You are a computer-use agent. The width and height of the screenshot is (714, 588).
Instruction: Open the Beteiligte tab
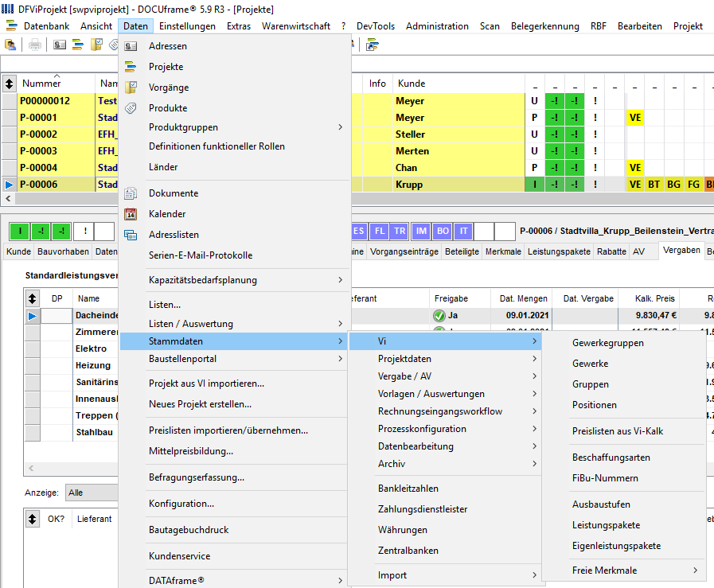click(x=462, y=251)
